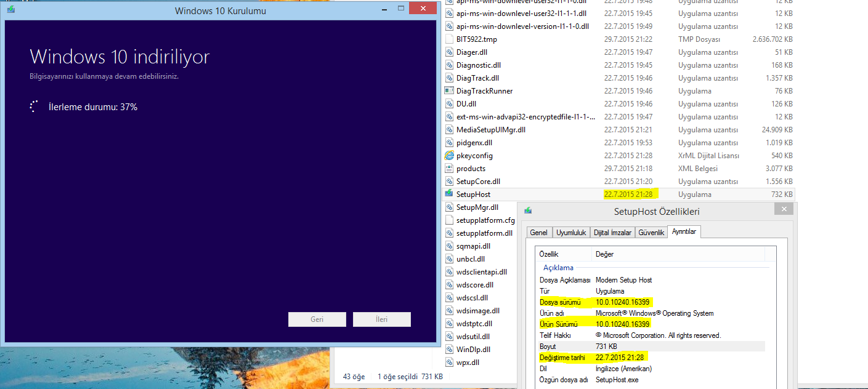Open the Dijital İmzalar tab
The image size is (868, 389).
click(x=612, y=233)
